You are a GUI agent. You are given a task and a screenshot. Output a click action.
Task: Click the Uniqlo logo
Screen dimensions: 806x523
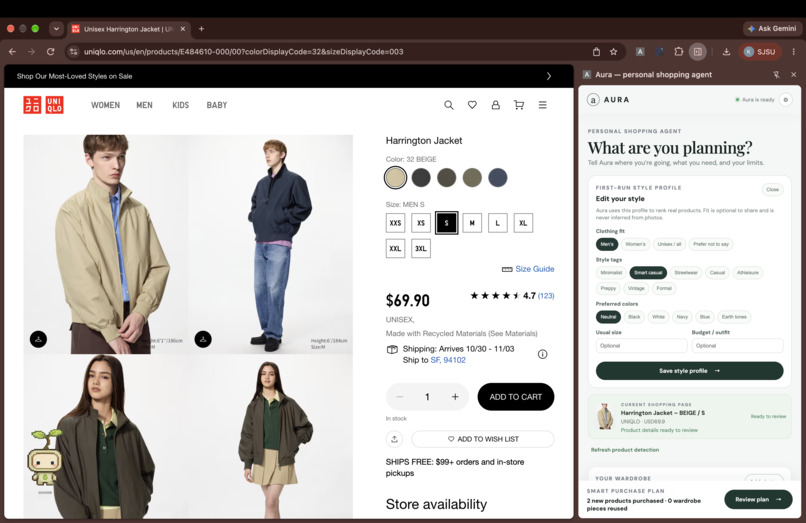tap(44, 105)
